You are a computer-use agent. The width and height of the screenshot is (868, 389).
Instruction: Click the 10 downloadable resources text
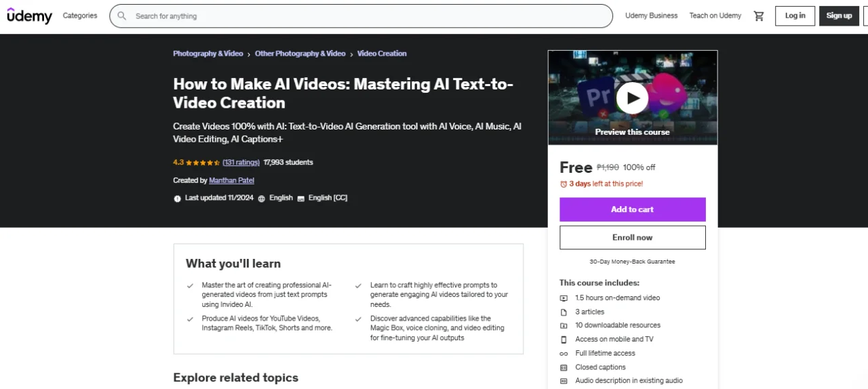point(618,325)
